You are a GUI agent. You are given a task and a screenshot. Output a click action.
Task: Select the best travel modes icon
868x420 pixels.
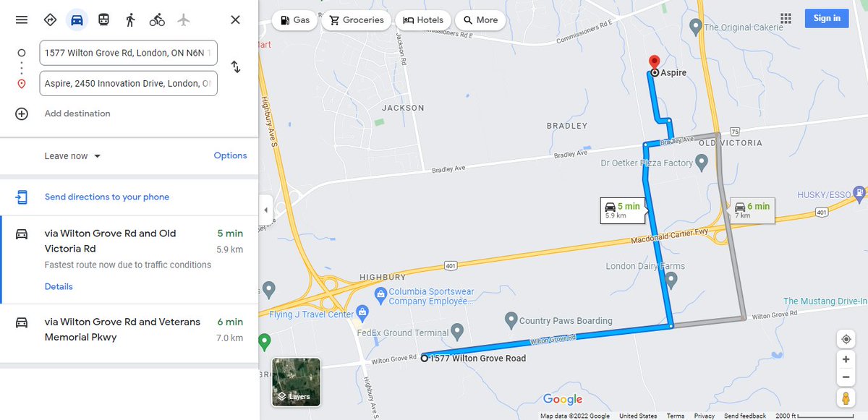tap(50, 20)
